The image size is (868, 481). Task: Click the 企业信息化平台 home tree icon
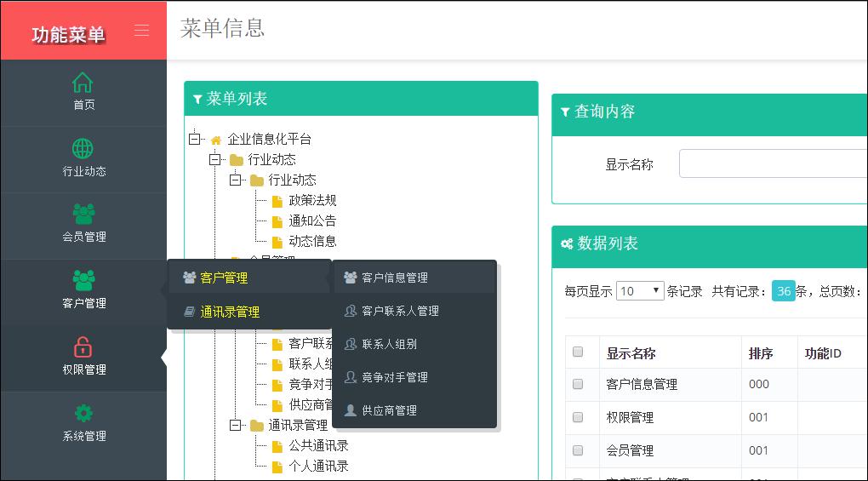pyautogui.click(x=216, y=140)
